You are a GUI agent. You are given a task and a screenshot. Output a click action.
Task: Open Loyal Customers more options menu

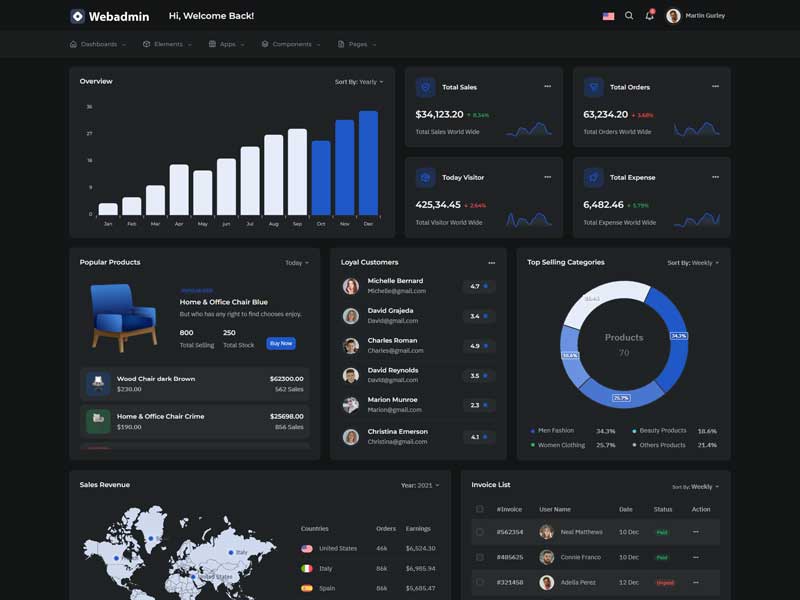(x=491, y=263)
